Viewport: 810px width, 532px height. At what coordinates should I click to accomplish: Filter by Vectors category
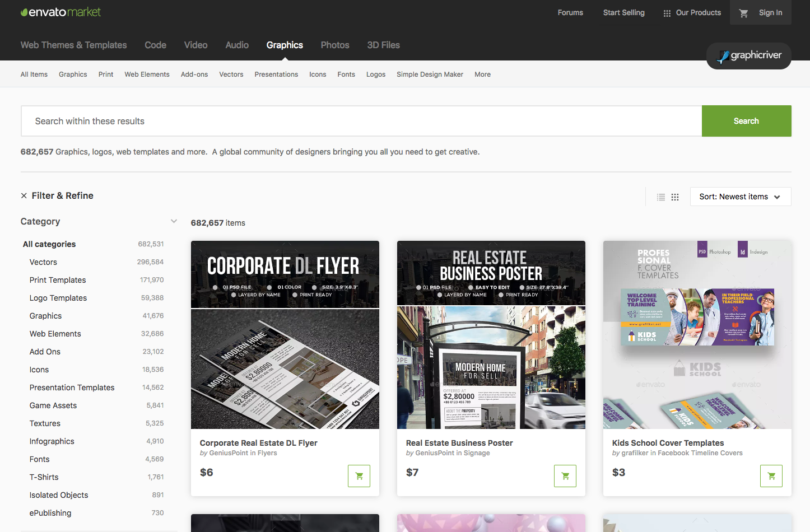pos(43,262)
